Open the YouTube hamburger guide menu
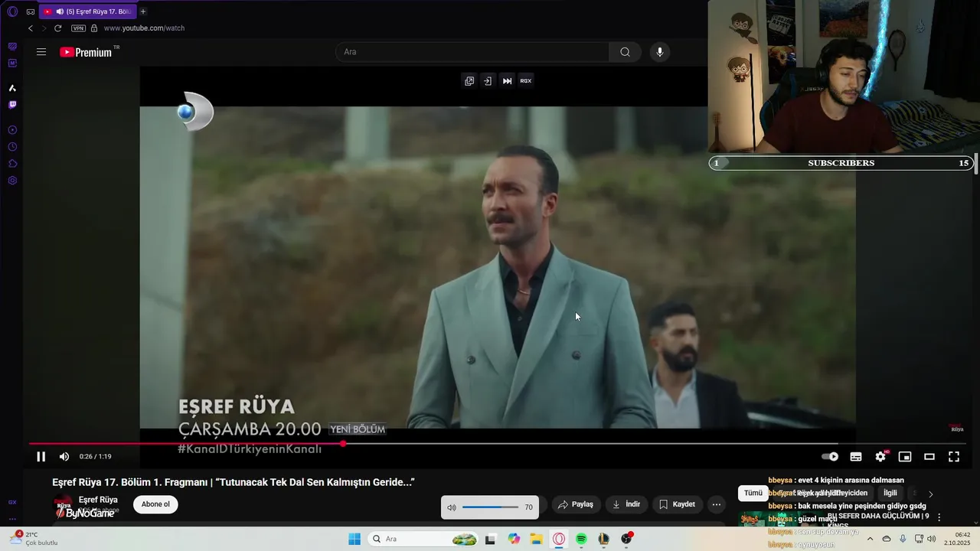 41,52
